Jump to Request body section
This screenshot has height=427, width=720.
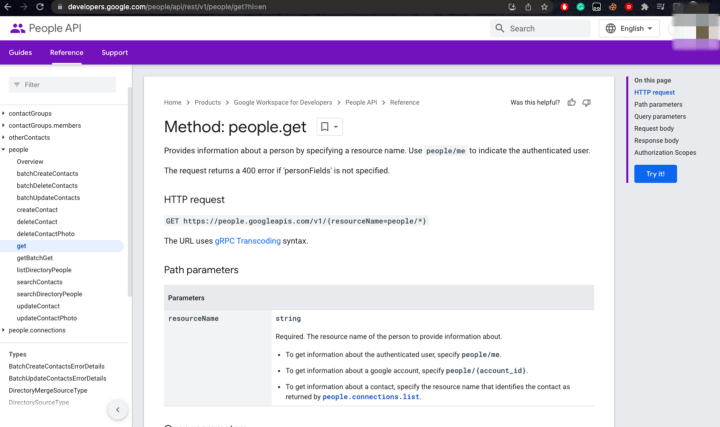tap(654, 128)
